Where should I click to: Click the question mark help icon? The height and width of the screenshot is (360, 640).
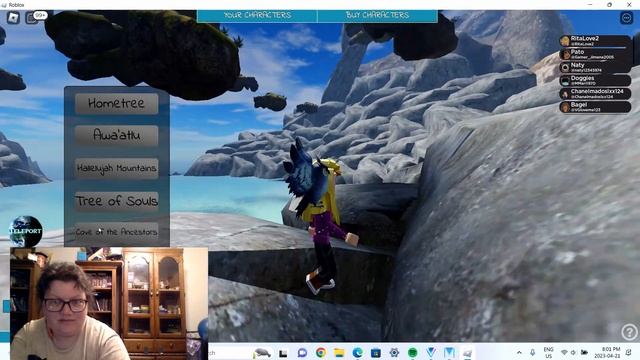pos(629,331)
